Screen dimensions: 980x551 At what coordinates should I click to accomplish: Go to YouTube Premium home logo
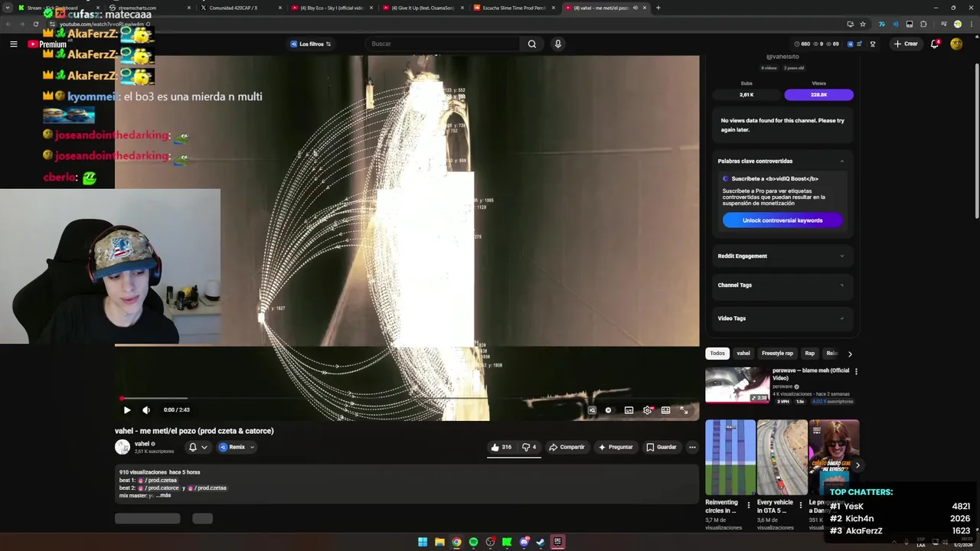(47, 44)
